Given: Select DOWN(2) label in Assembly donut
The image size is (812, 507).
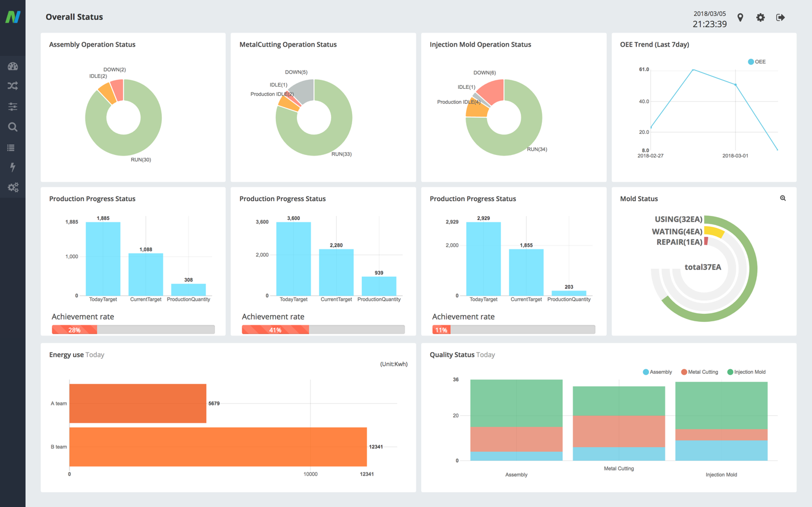Looking at the screenshot, I should pyautogui.click(x=115, y=69).
